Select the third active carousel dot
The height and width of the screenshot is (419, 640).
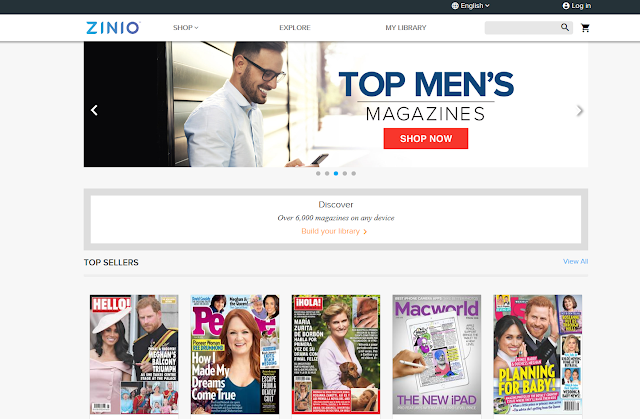click(x=336, y=173)
